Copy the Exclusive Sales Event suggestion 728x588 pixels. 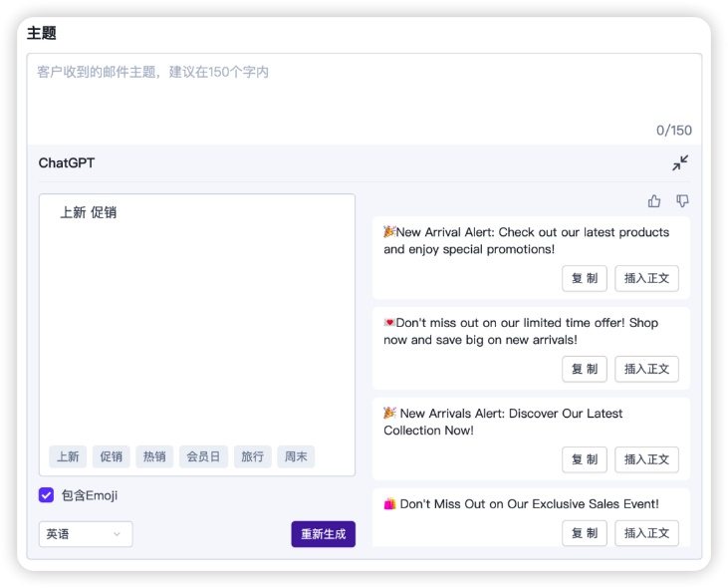584,533
